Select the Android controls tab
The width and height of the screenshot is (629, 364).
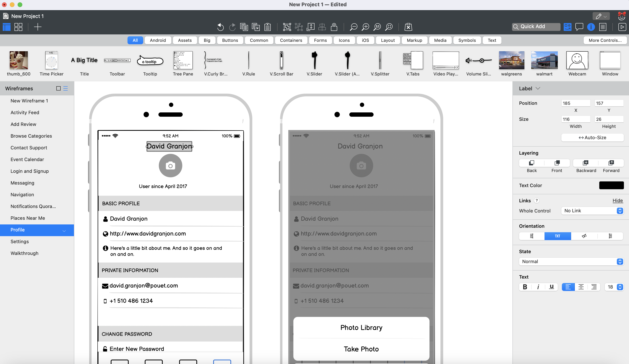(x=158, y=40)
